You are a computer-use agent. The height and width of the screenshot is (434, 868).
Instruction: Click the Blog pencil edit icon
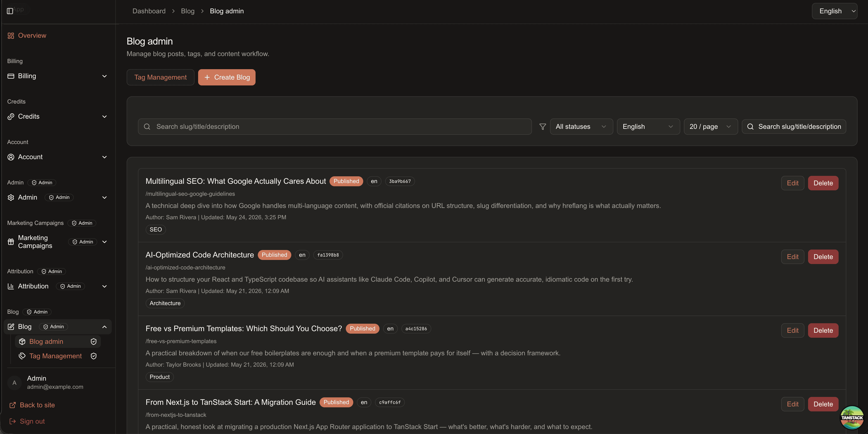pyautogui.click(x=11, y=327)
